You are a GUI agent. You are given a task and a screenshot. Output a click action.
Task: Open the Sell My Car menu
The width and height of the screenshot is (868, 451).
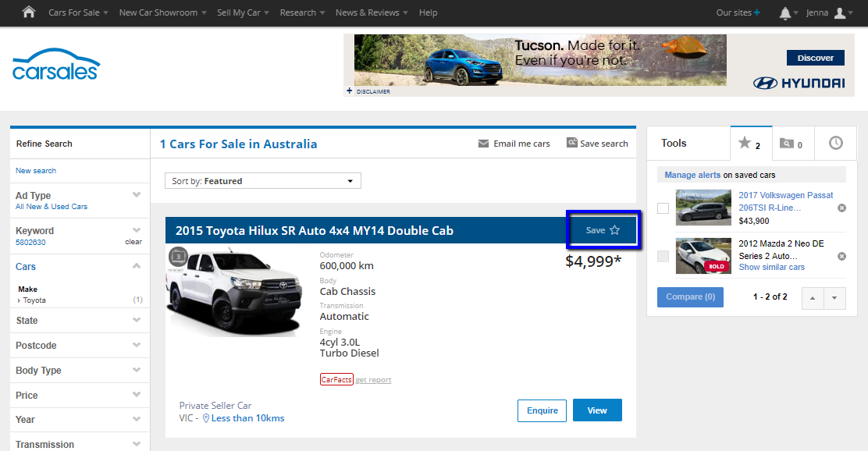click(243, 12)
